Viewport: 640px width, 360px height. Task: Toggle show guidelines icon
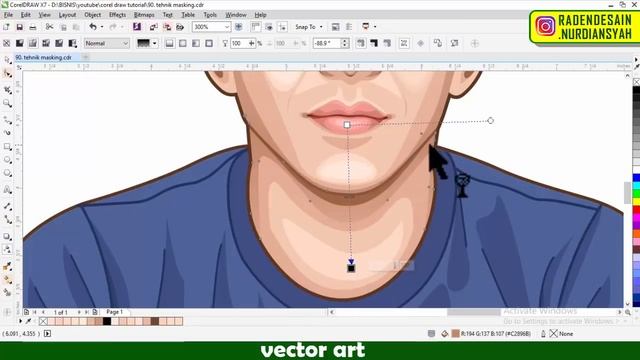point(282,27)
